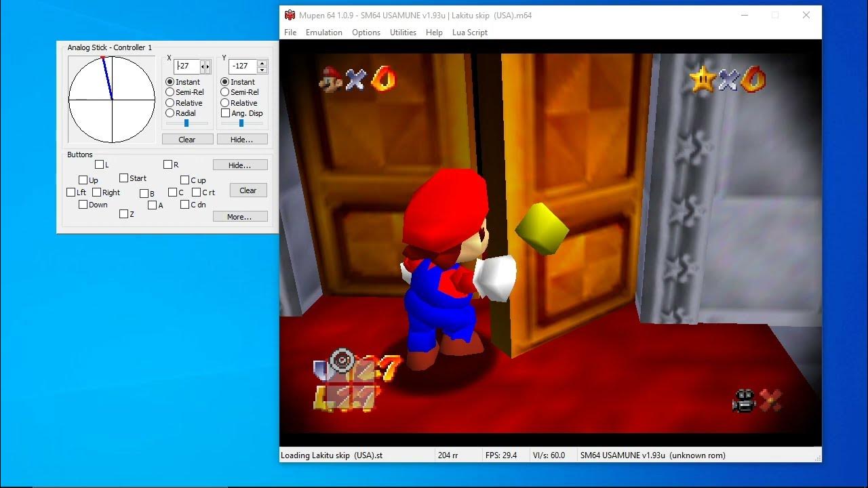The width and height of the screenshot is (868, 488).
Task: Click the More... button
Action: 240,217
